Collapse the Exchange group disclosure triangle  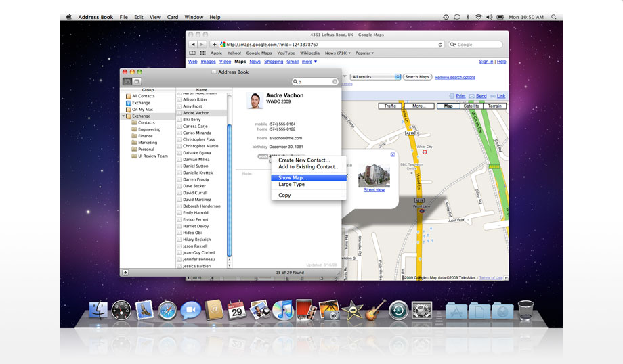click(x=124, y=116)
